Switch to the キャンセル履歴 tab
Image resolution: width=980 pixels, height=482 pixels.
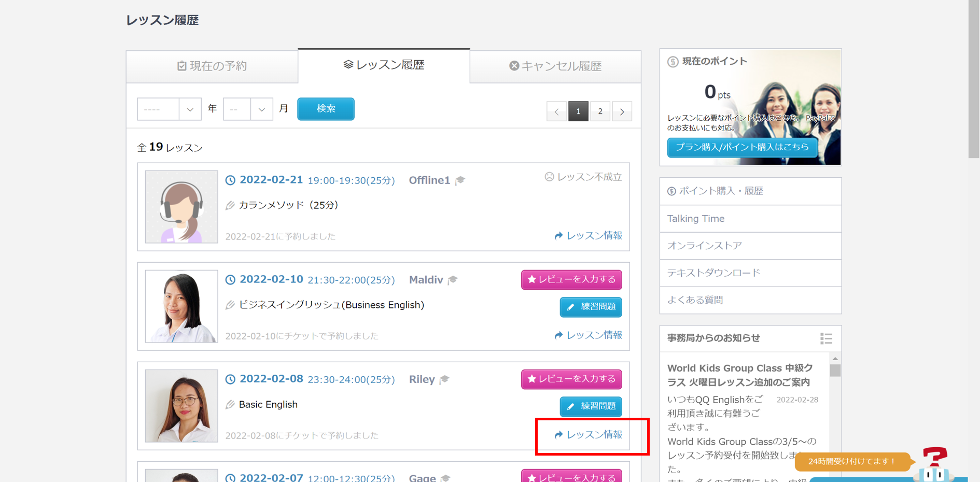(x=555, y=66)
